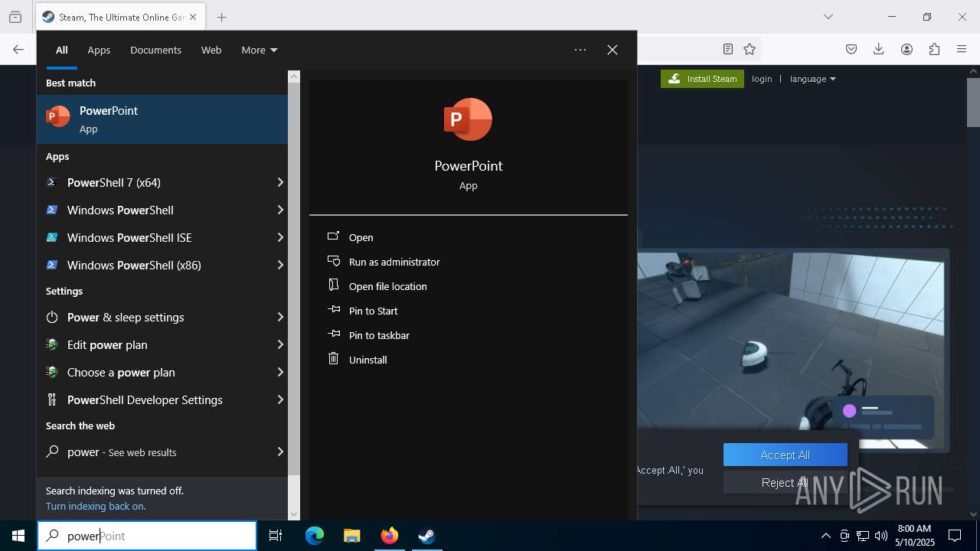Click the Open file location icon
This screenshot has height=551, width=980.
[x=334, y=285]
